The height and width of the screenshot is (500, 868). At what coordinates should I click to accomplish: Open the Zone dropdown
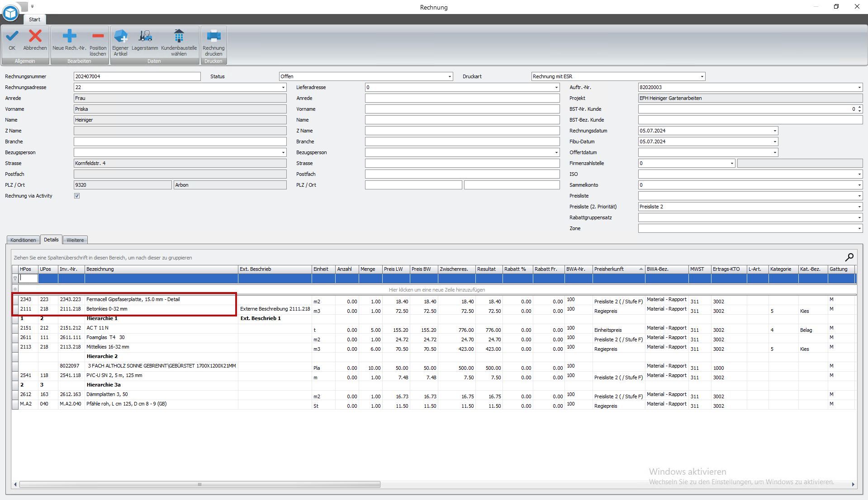[x=859, y=228]
